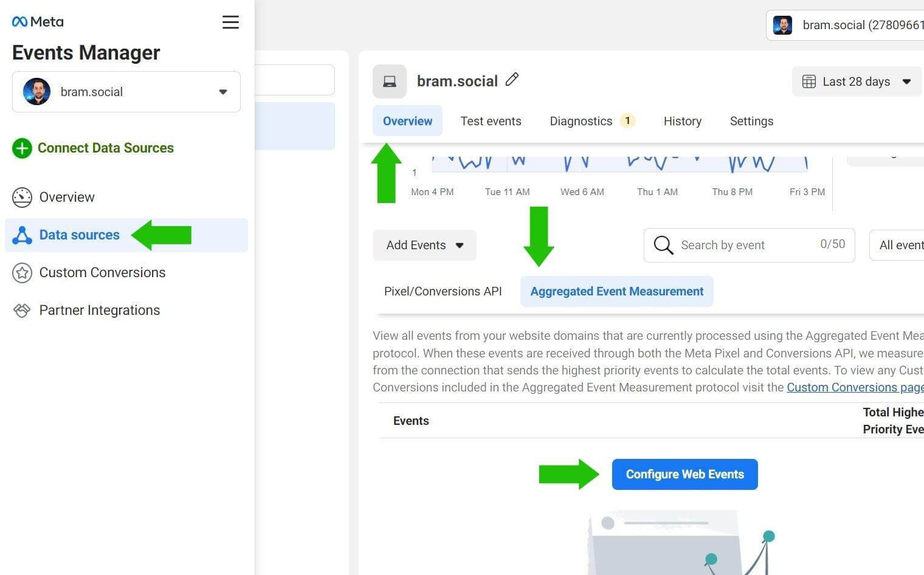Click the Total Highest Priority Events column header
This screenshot has width=924, height=575.
click(893, 421)
